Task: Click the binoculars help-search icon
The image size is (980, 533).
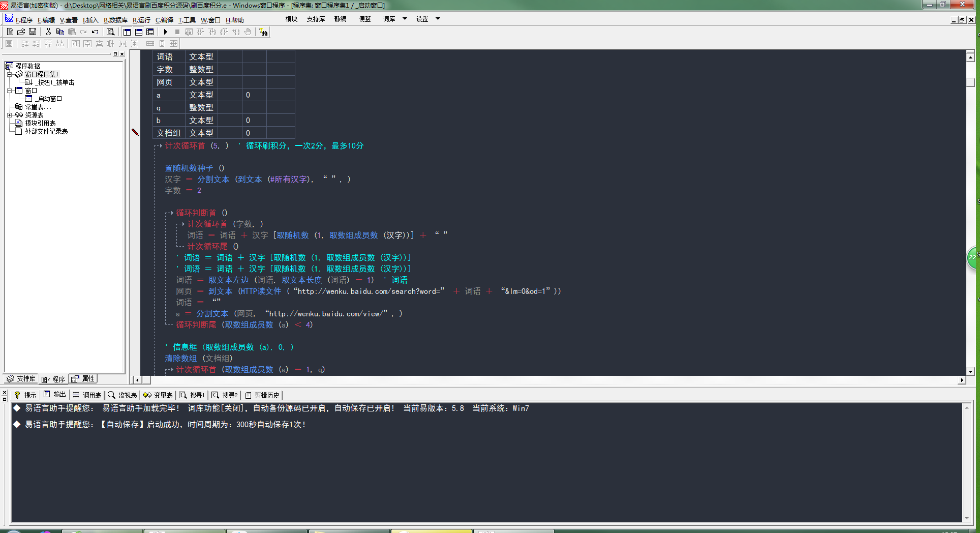Action: click(x=263, y=32)
